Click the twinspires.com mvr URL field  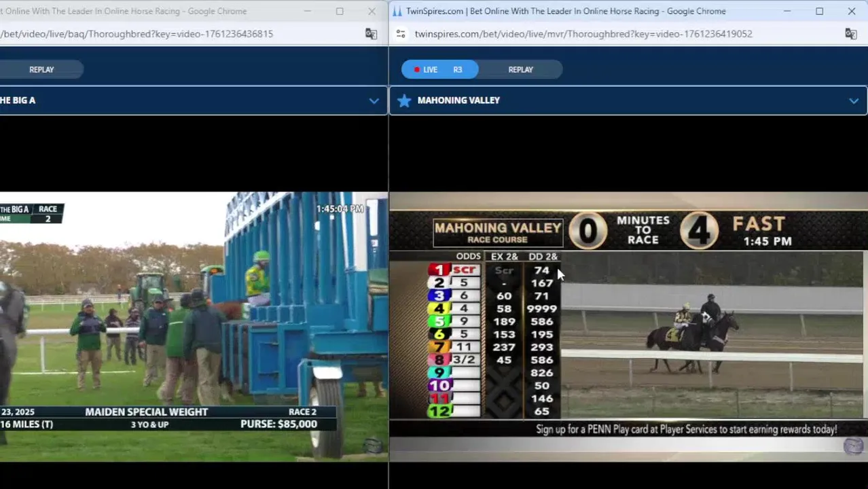[x=583, y=34]
